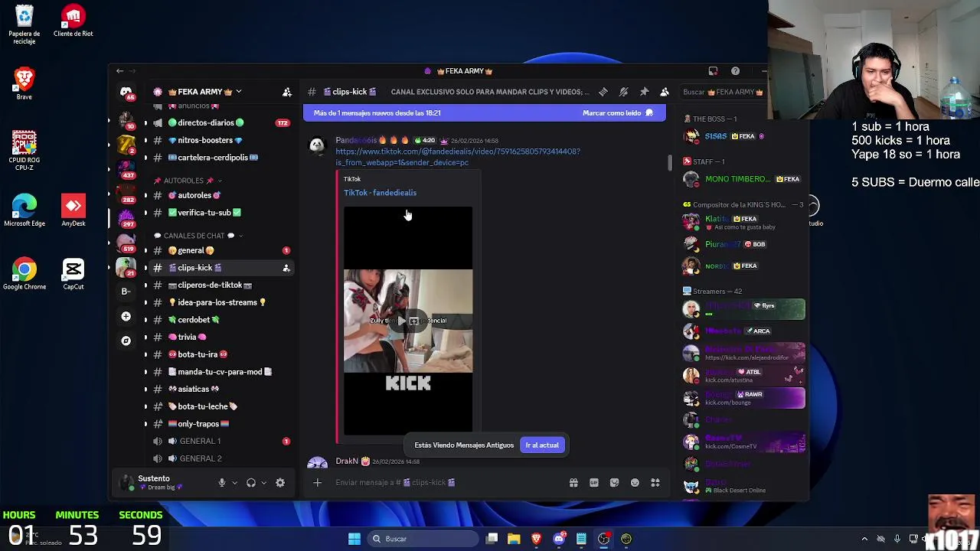The image size is (980, 551).
Task: Open user profile panel 'Sustento'
Action: tap(161, 483)
